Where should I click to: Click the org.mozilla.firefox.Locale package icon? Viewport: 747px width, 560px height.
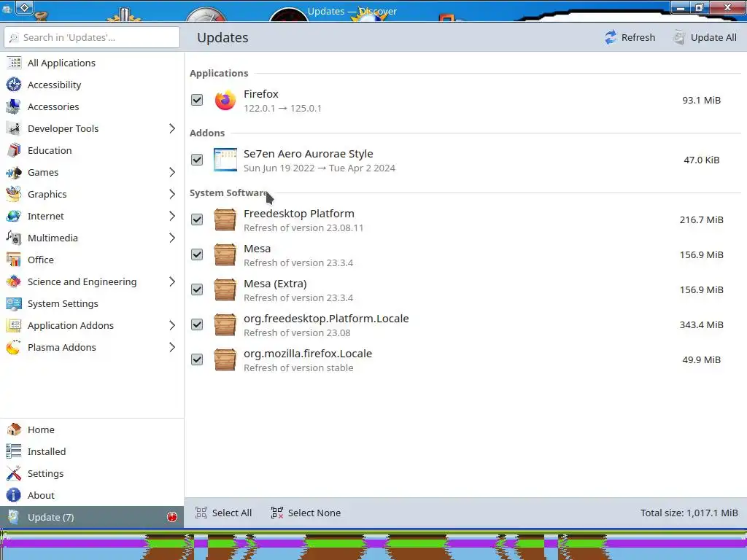click(225, 359)
